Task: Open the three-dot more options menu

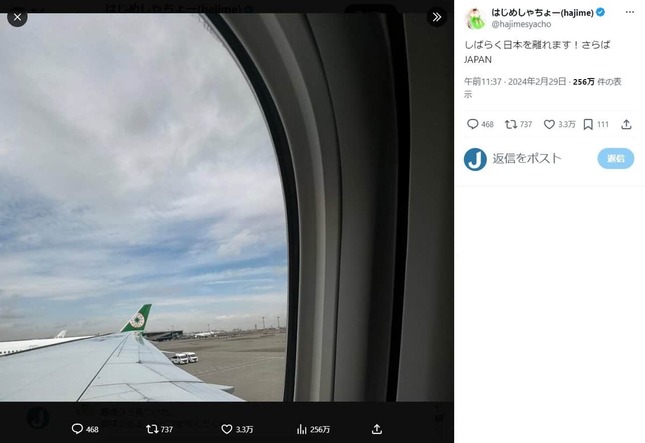Action: coord(629,12)
